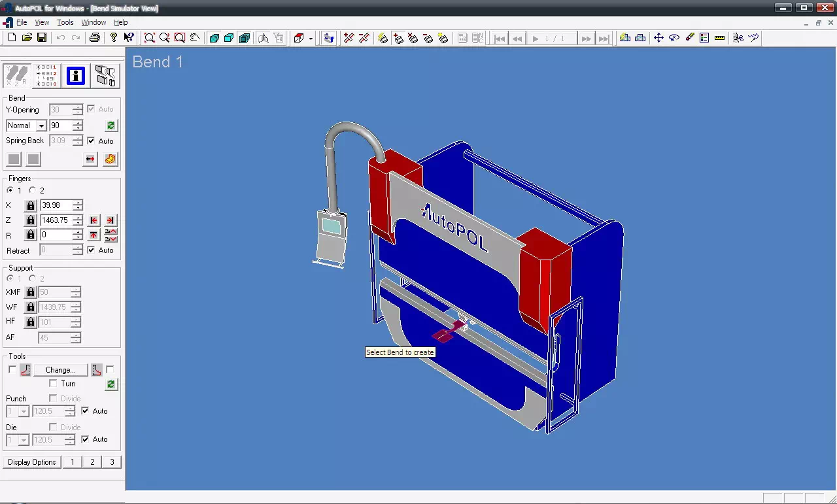Click the Print toolbar icon
This screenshot has height=504, width=837.
[95, 38]
